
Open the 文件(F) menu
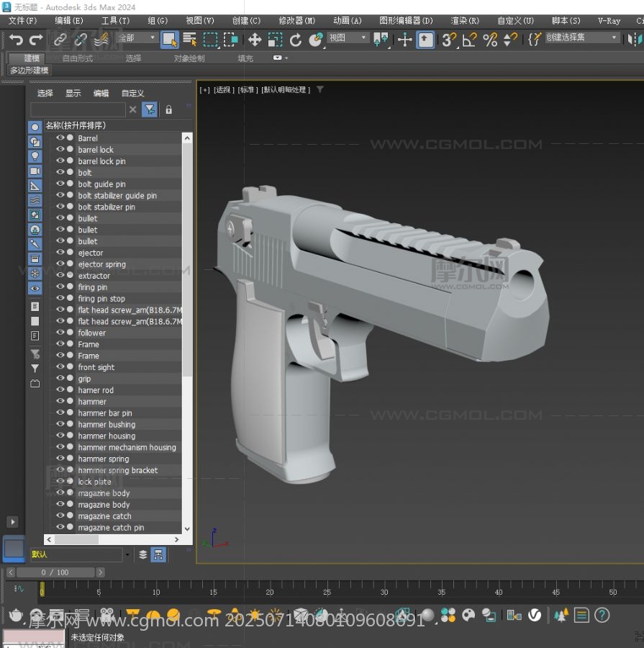click(x=22, y=21)
